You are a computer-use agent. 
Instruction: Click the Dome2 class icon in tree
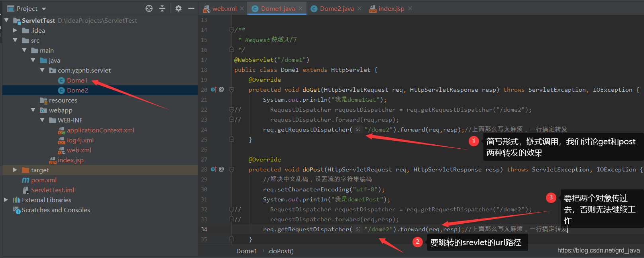click(61, 90)
